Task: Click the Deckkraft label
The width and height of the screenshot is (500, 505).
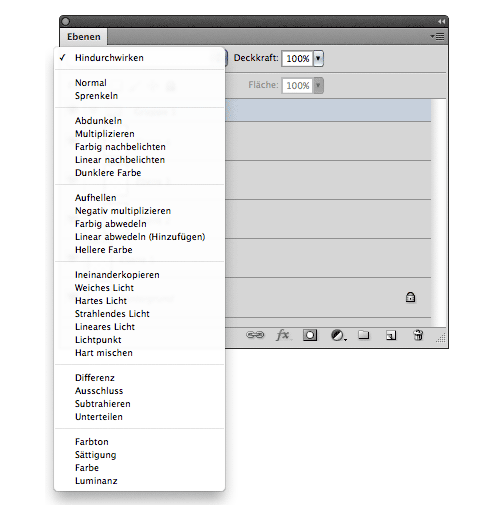Action: pos(256,58)
